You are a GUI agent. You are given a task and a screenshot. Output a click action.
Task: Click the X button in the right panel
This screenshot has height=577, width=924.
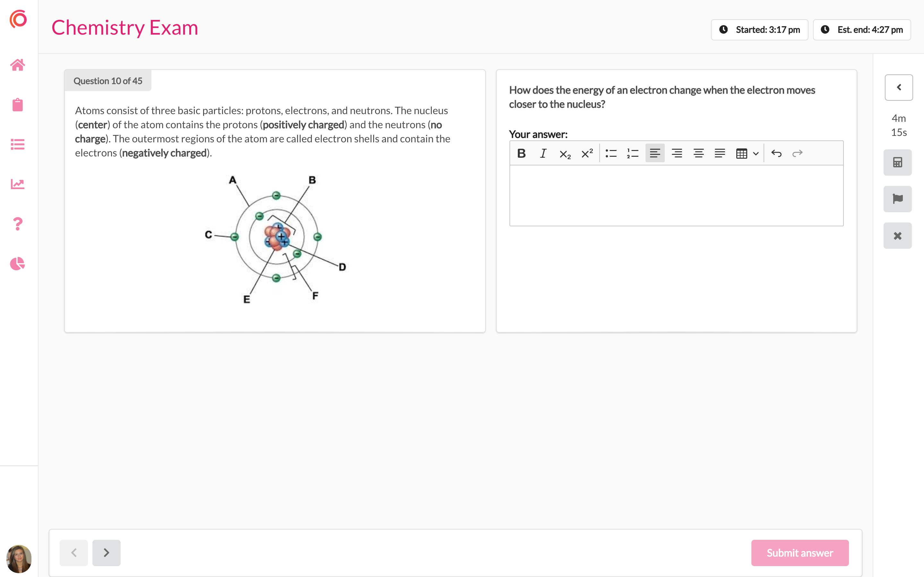pyautogui.click(x=898, y=236)
